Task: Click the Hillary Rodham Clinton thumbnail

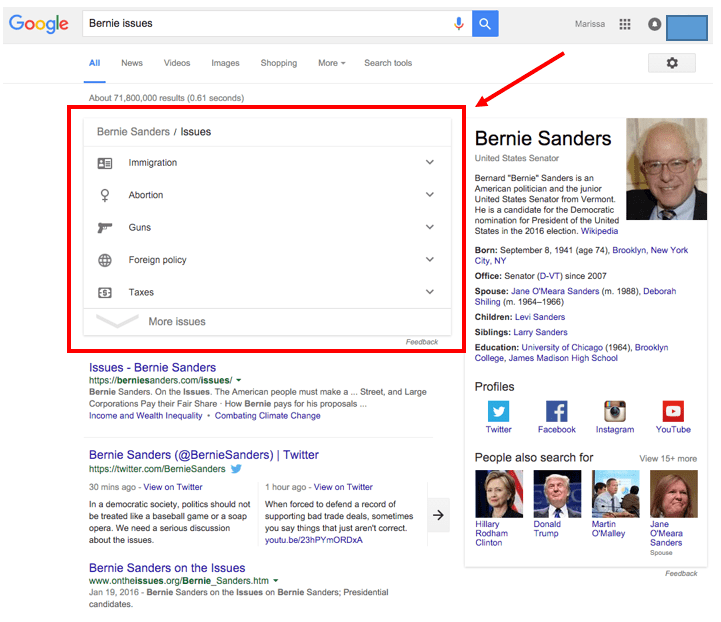Action: [x=498, y=494]
